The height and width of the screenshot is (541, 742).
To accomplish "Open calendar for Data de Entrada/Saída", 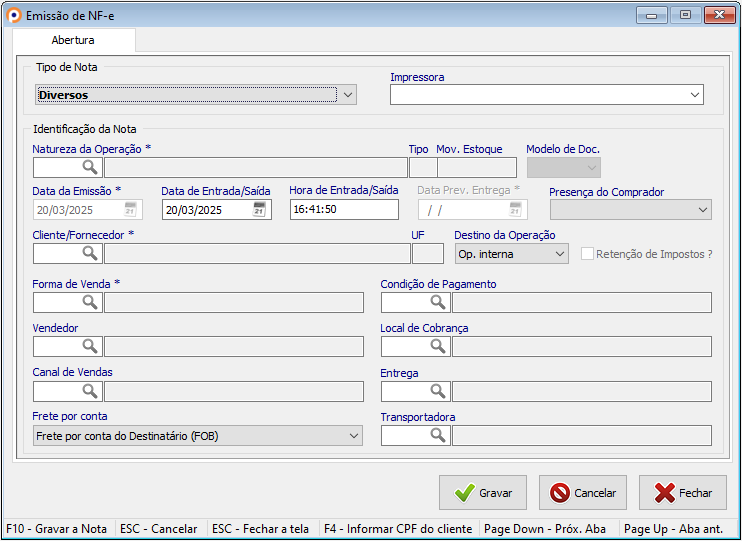I will [260, 210].
